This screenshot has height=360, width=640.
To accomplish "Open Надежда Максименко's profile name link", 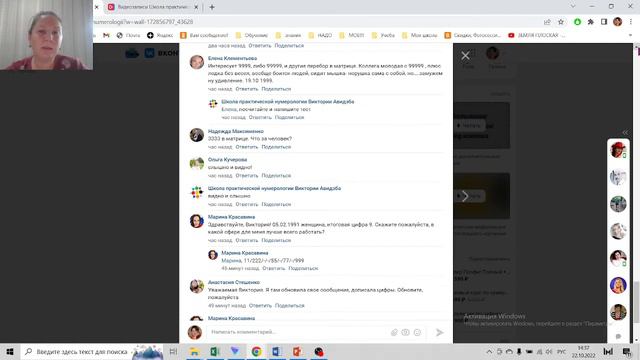I will click(x=236, y=131).
